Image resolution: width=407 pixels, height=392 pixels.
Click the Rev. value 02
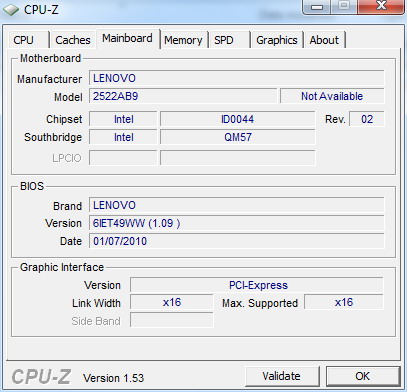(367, 119)
